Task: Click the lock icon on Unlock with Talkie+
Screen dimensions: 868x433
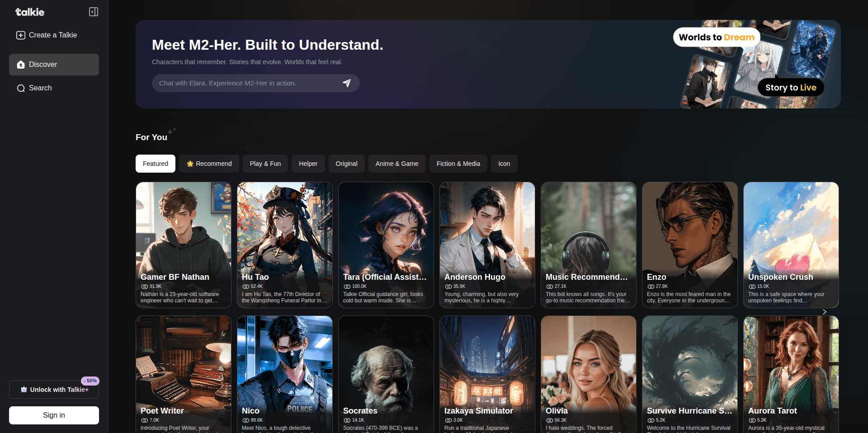Action: click(24, 390)
